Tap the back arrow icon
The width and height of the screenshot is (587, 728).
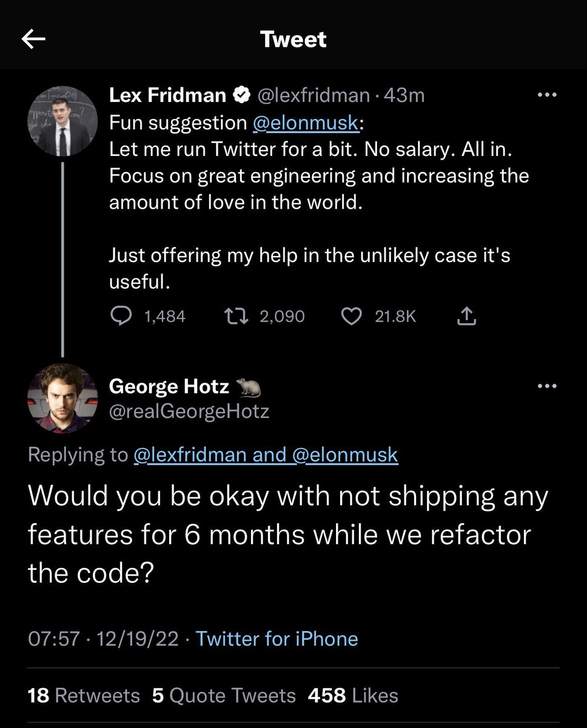[34, 39]
